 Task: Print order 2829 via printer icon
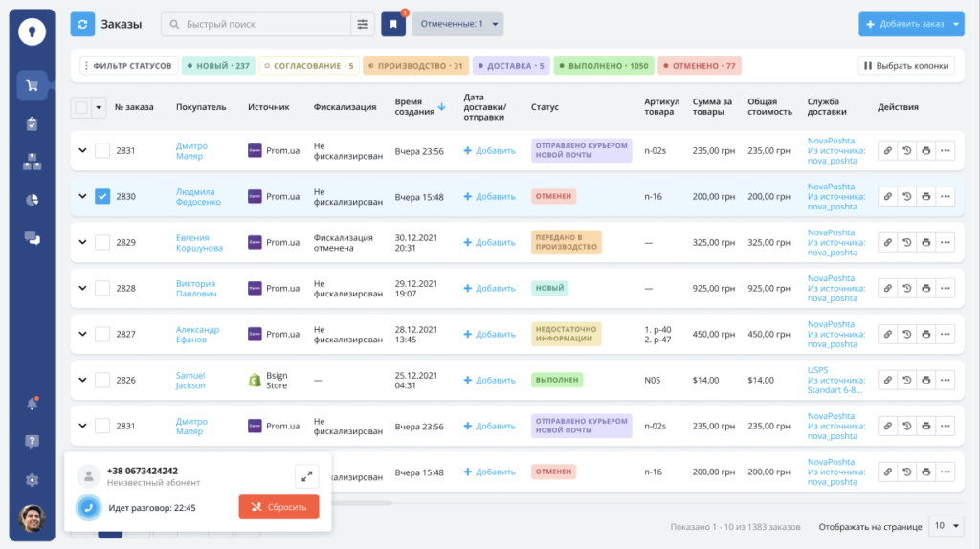pyautogui.click(x=925, y=242)
